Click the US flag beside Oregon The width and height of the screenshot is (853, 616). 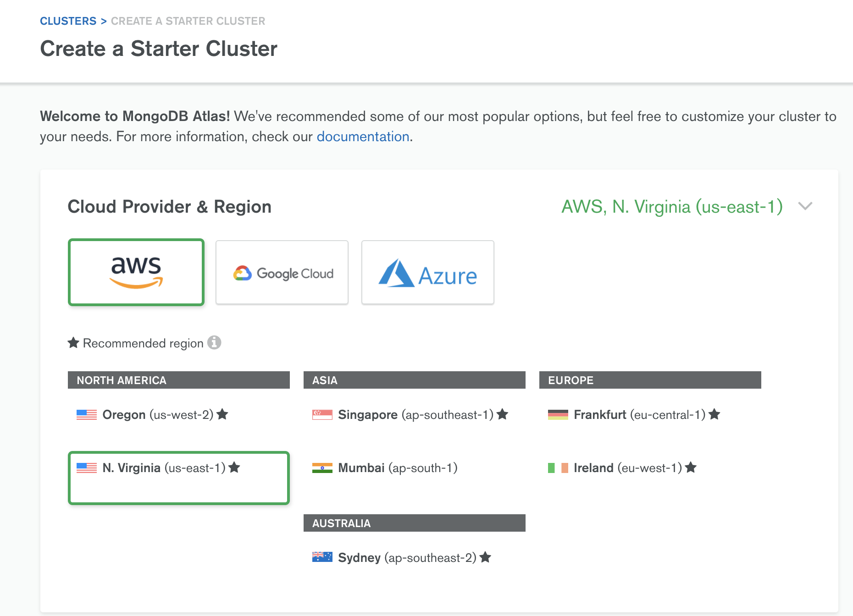coord(87,415)
